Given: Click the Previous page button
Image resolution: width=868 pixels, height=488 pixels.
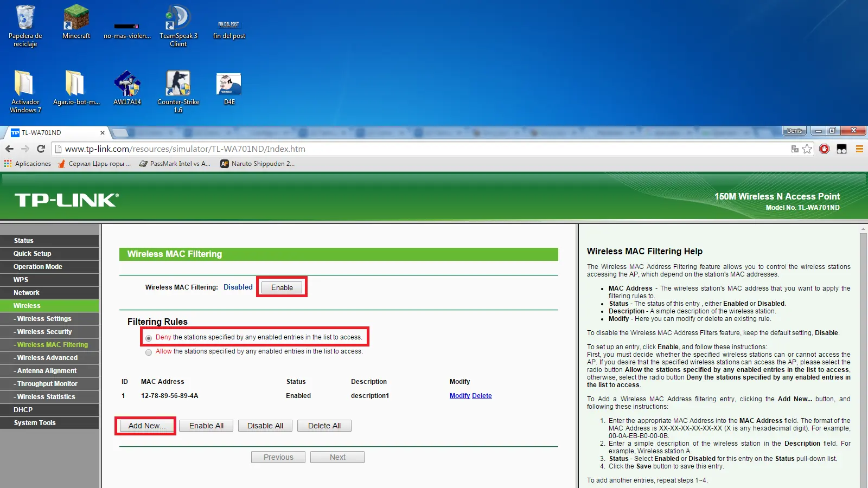Looking at the screenshot, I should coord(278,457).
